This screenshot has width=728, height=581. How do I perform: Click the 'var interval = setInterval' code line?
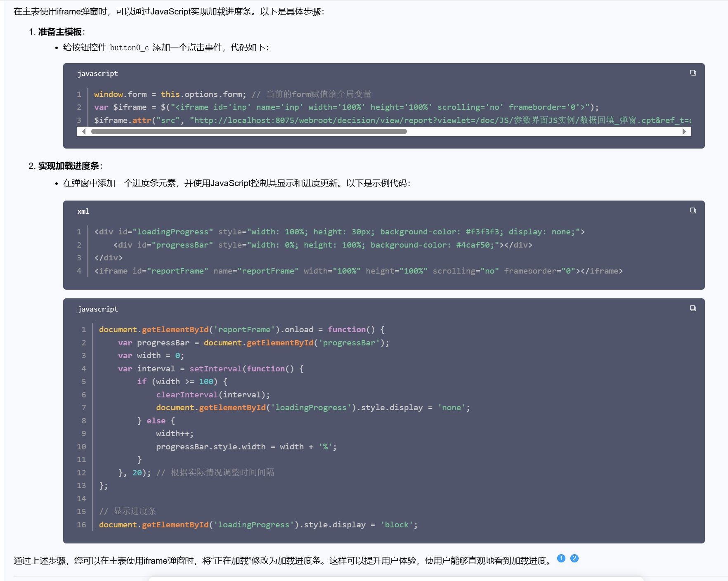[x=211, y=369]
